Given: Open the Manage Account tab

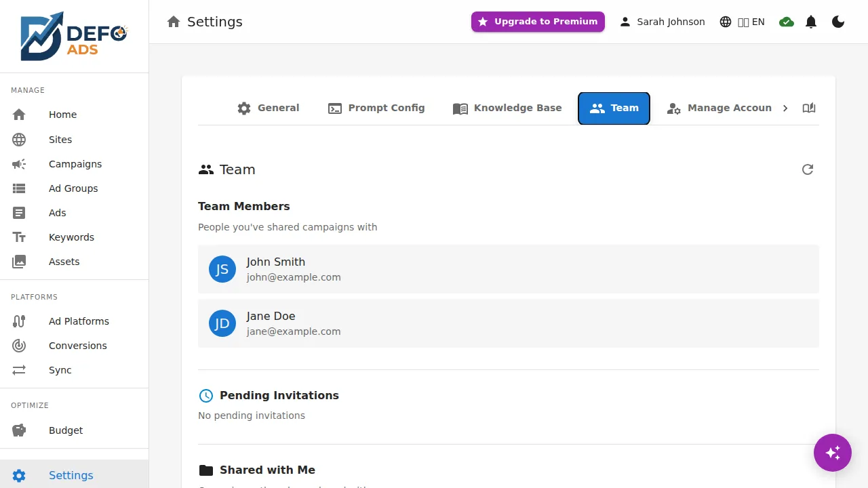Looking at the screenshot, I should [719, 108].
